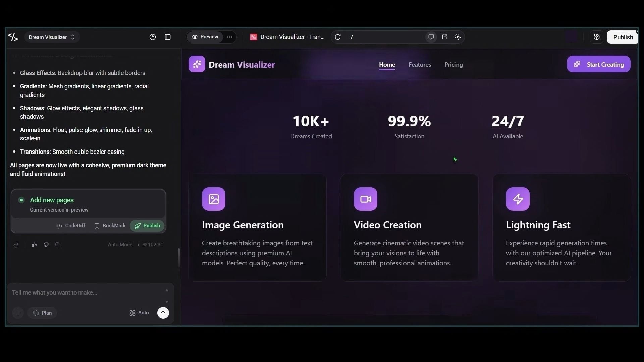Screen dimensions: 644x362
Task: Send the prompt with the arrow button
Action: 163,313
